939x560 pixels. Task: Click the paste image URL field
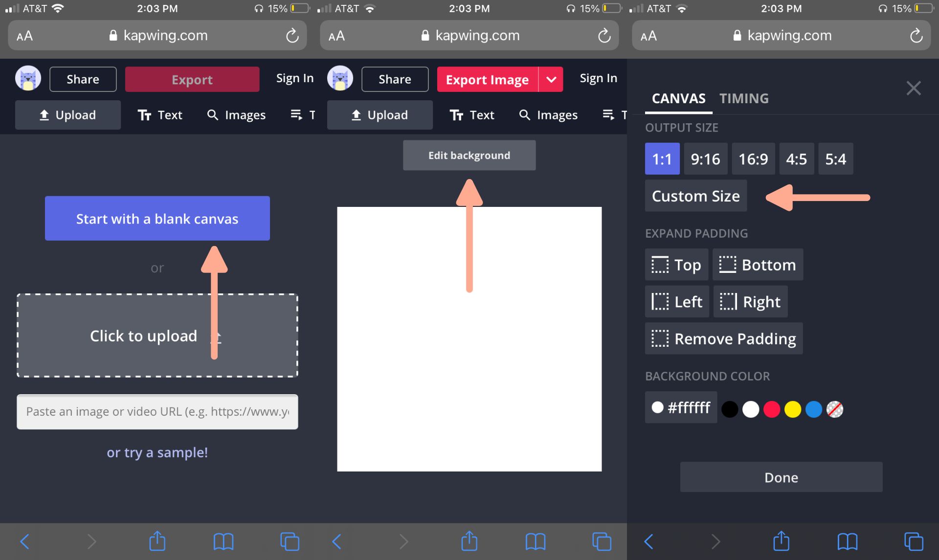coord(157,412)
